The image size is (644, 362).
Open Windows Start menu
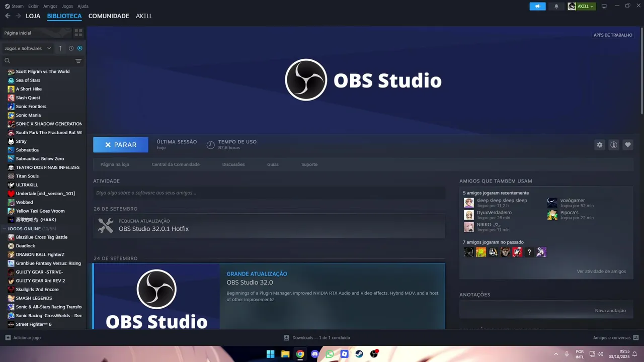270,354
